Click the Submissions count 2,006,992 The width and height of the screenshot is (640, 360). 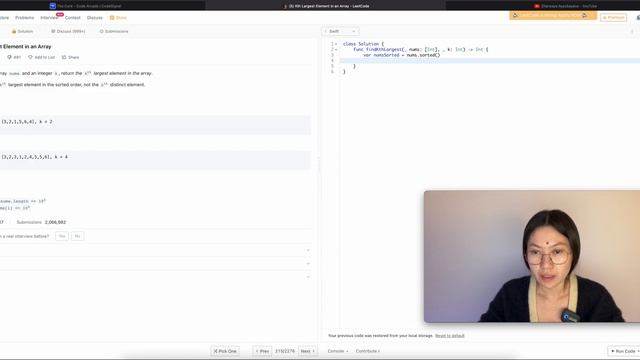coord(55,222)
